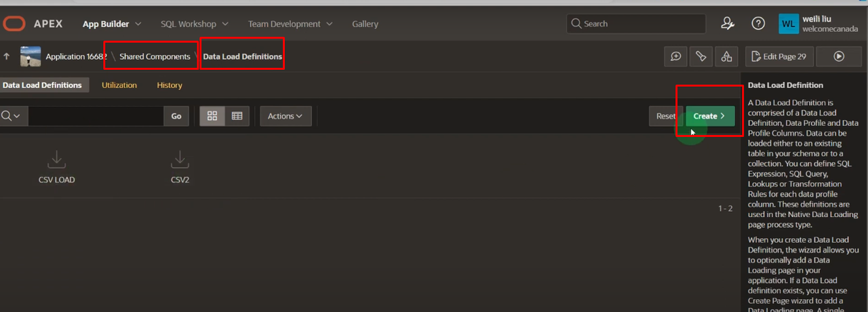Click the Oracle APEX logo
The image size is (868, 312).
(32, 24)
